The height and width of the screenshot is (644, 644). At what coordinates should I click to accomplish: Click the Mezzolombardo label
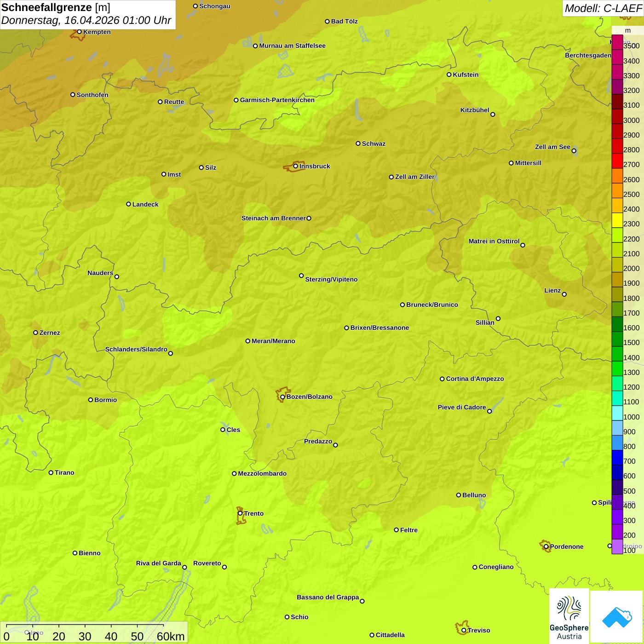click(262, 473)
